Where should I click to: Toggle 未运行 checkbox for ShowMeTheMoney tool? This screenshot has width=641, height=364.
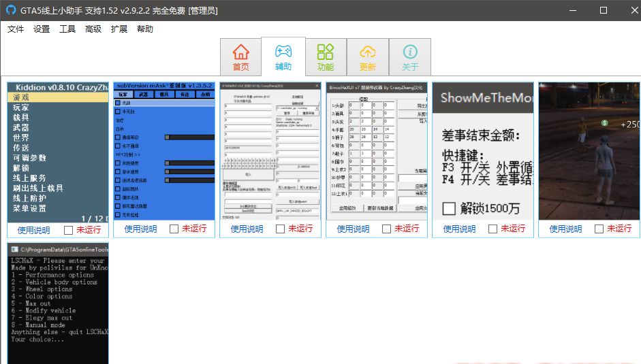coord(493,229)
